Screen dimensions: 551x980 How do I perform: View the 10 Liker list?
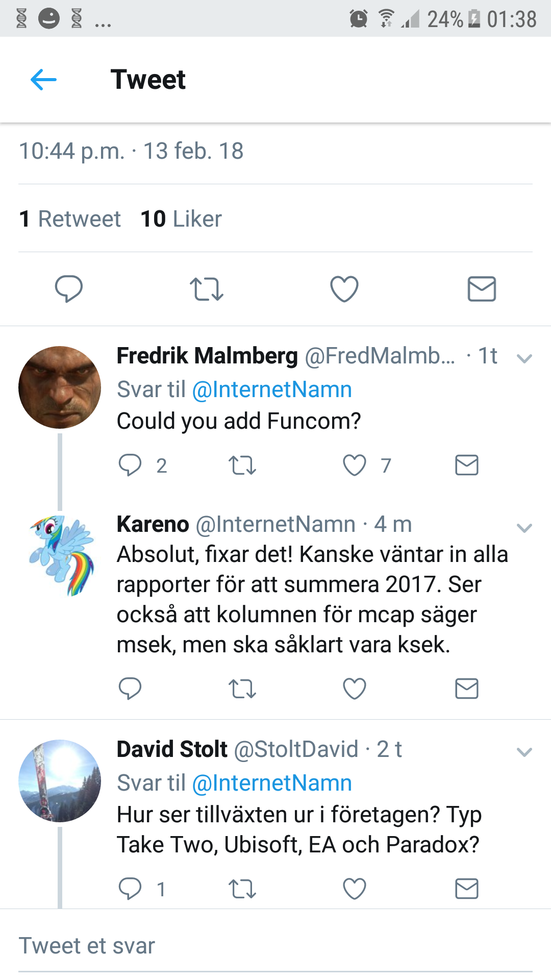(181, 219)
